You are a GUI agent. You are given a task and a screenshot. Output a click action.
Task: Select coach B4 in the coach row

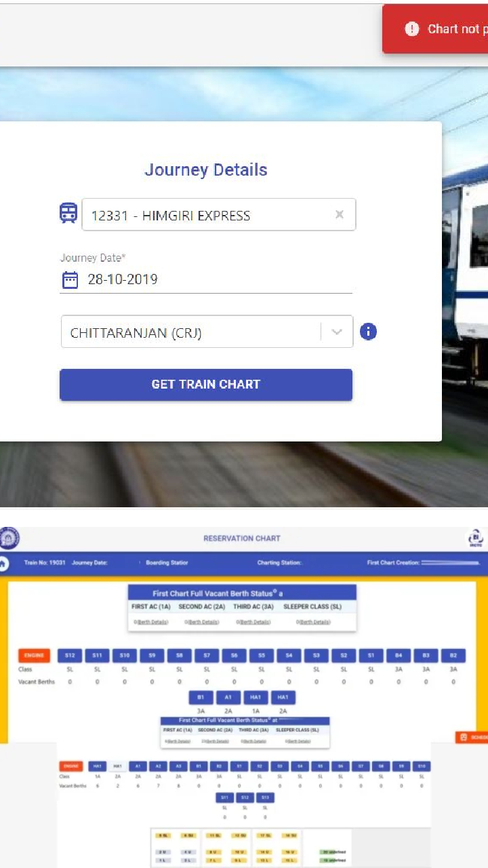click(x=399, y=656)
